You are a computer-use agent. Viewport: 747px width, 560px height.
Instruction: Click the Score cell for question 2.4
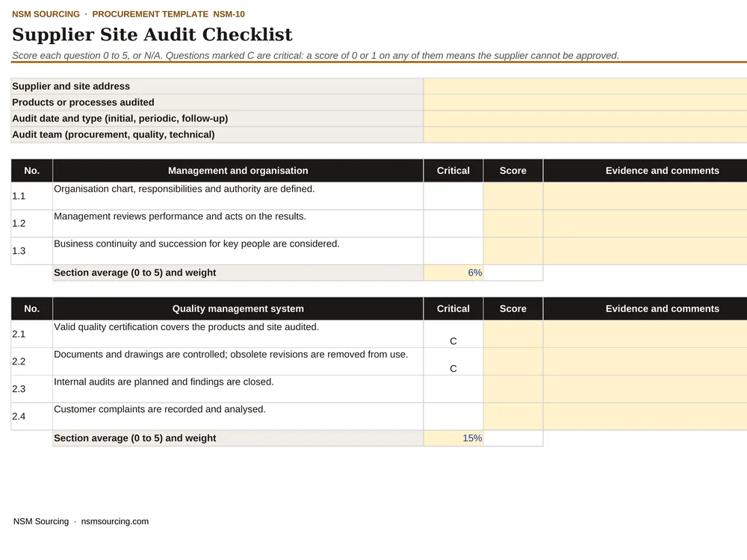(x=513, y=417)
